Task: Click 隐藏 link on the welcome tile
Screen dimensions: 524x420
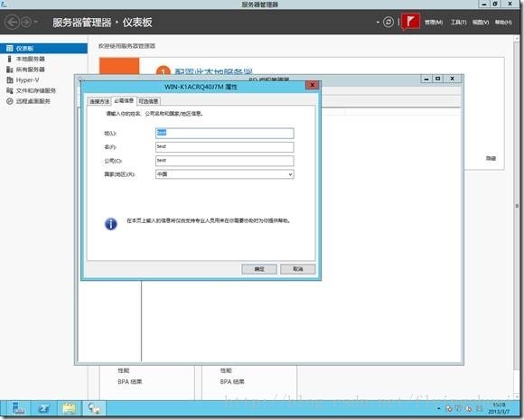Action: click(x=491, y=158)
